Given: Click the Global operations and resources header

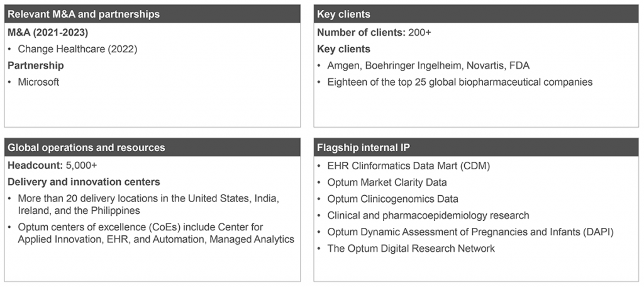Looking at the screenshot, I should tap(152, 147).
